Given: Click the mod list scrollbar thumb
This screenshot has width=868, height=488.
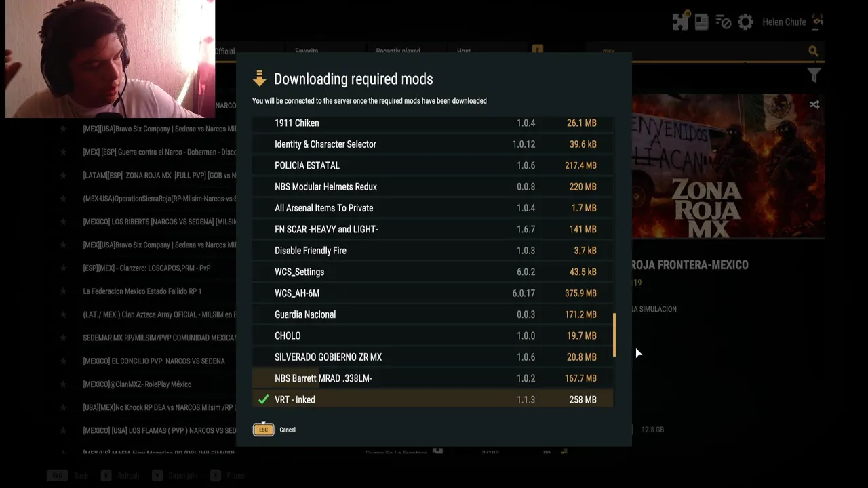Looking at the screenshot, I should coord(614,334).
